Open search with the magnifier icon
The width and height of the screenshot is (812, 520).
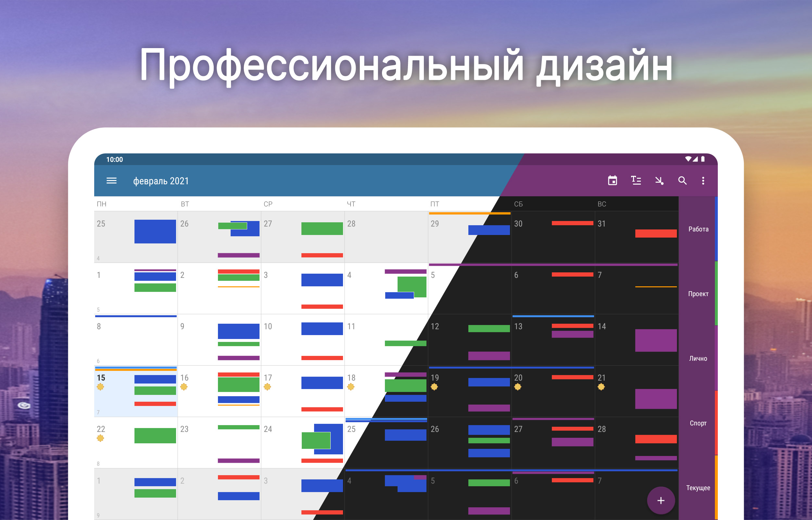[682, 181]
